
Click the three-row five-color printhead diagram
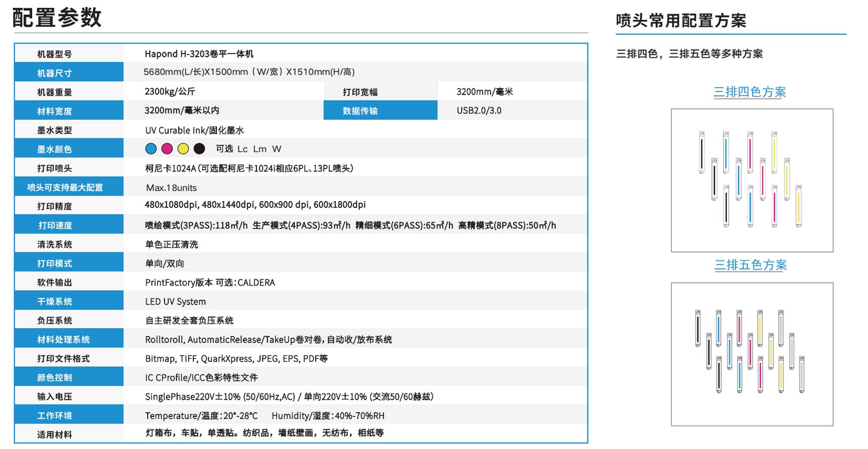pos(751,354)
